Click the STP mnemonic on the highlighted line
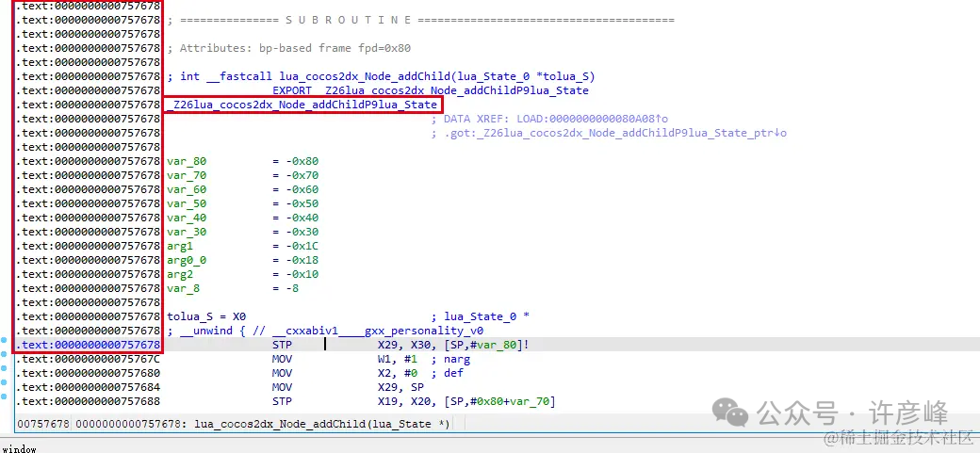 pyautogui.click(x=282, y=345)
